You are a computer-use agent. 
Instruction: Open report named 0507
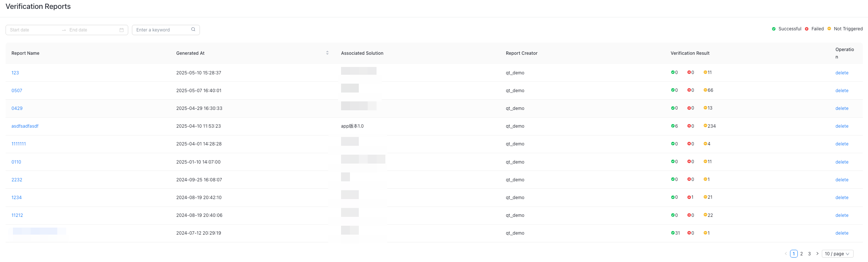click(17, 91)
